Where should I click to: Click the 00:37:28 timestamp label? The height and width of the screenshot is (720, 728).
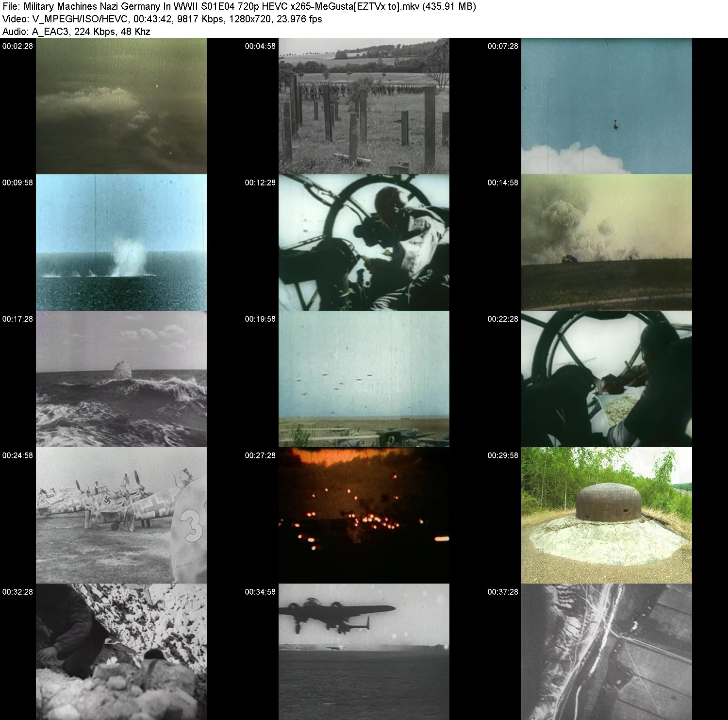tap(503, 592)
